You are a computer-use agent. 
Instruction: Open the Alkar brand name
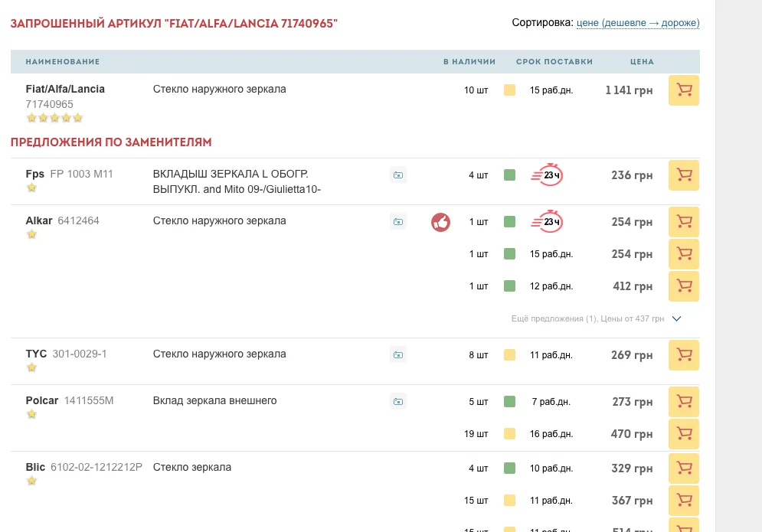(x=39, y=220)
